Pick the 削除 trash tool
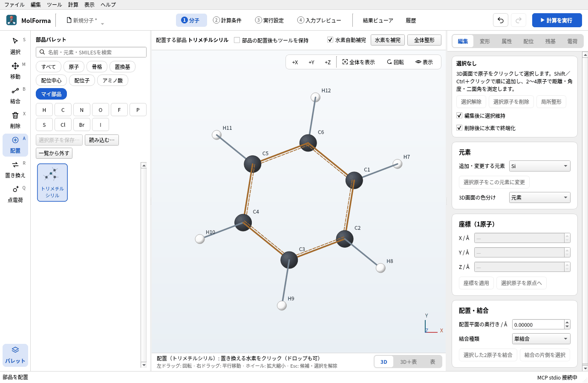The image size is (588, 383). point(15,120)
